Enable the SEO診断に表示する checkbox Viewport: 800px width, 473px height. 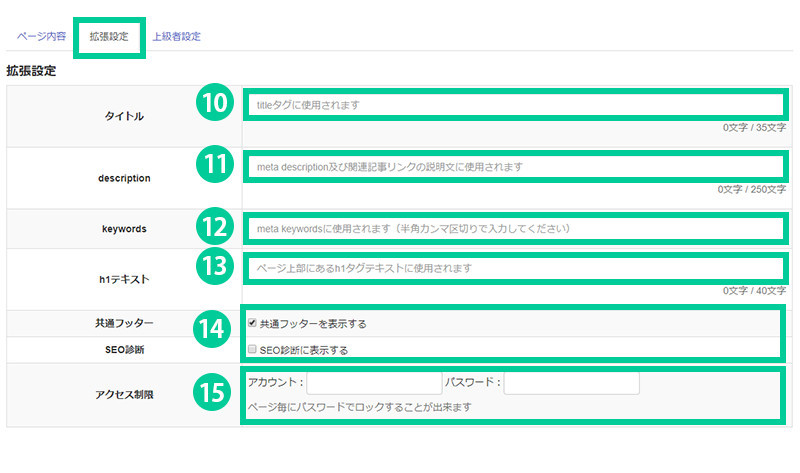coord(252,350)
